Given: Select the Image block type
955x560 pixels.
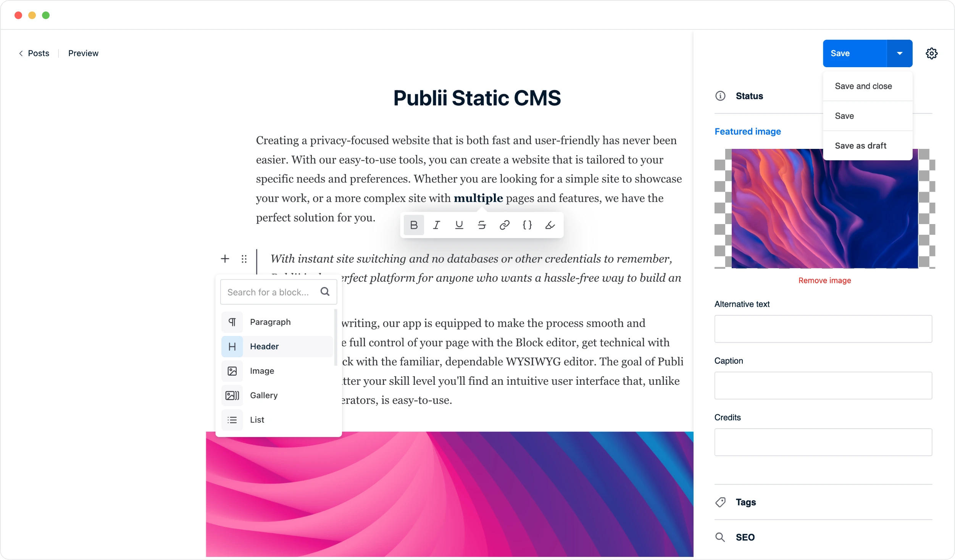Looking at the screenshot, I should (x=261, y=371).
